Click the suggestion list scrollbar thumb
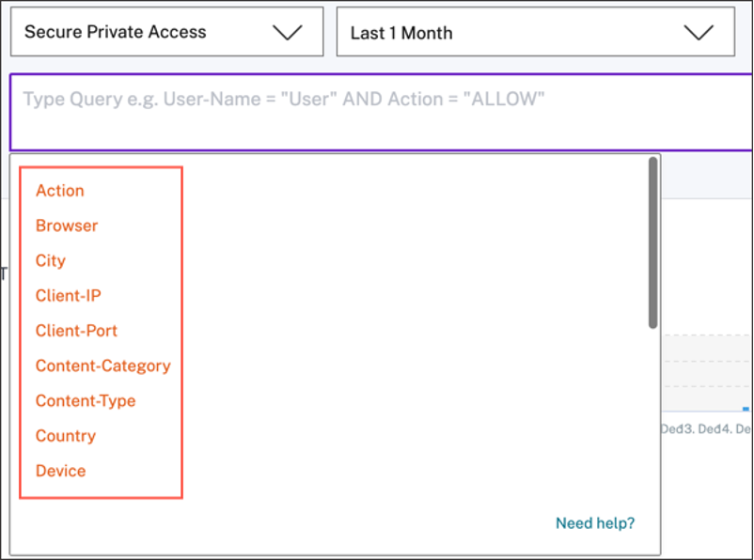 (x=652, y=242)
